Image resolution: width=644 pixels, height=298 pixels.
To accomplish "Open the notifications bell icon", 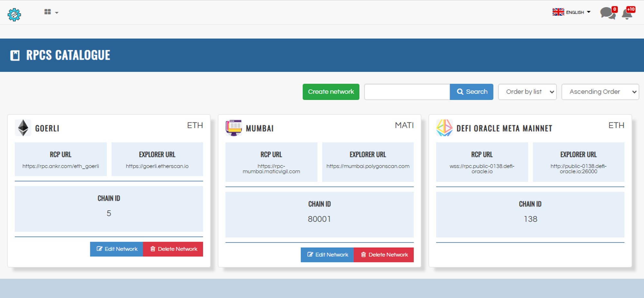I will coord(627,14).
